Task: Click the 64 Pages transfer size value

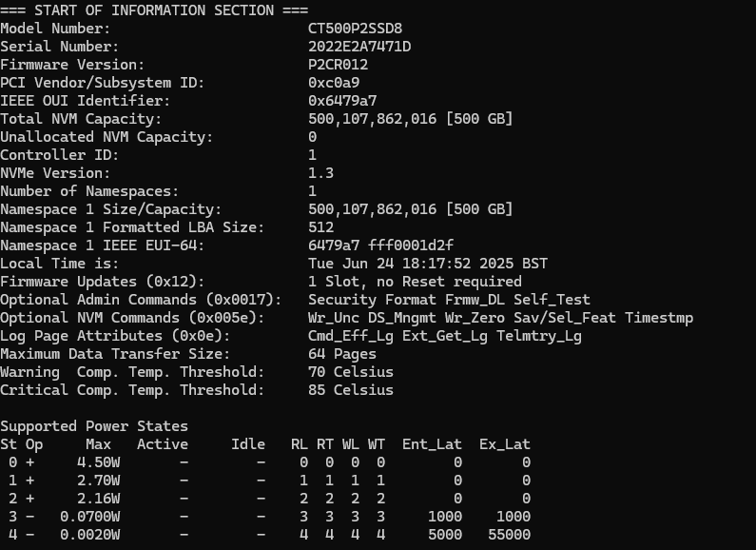Action: pyautogui.click(x=341, y=354)
